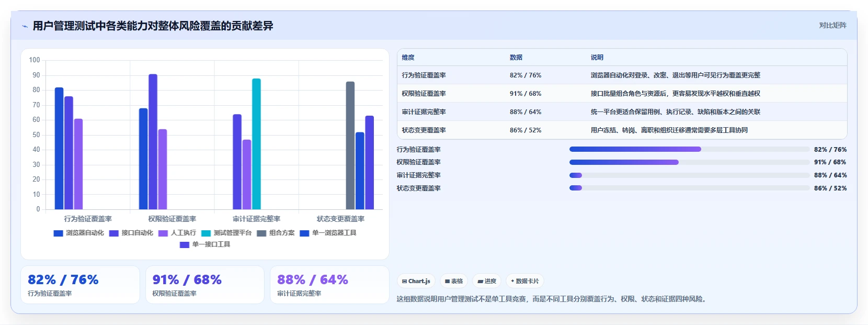
Task: Toggle the 接口自动化 legend swatch
Action: [x=114, y=233]
